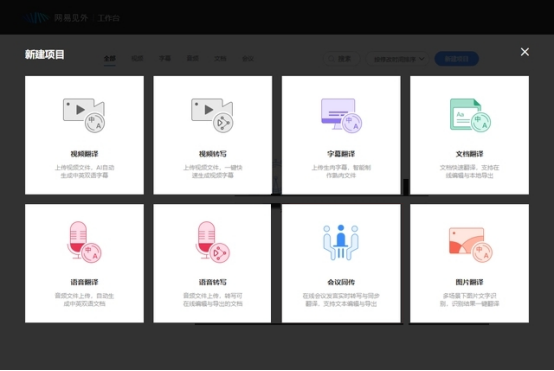The width and height of the screenshot is (554, 371).
Task: Open the 语音转写 microphone transcription icon
Action: point(212,242)
